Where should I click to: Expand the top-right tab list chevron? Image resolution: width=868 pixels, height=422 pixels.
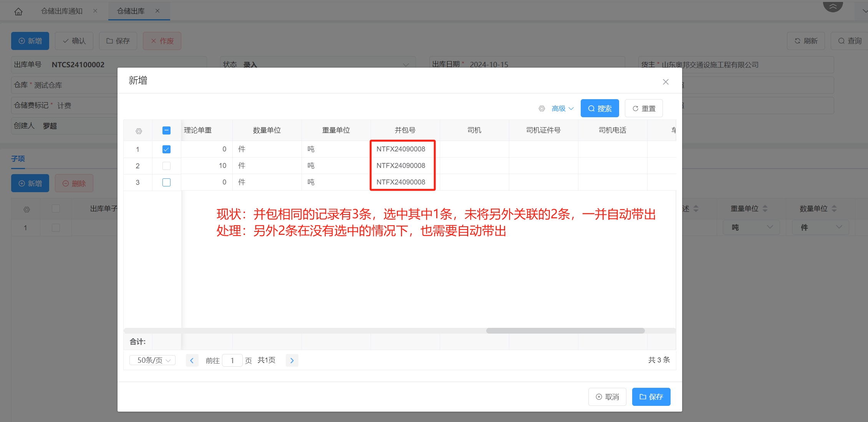tap(864, 11)
